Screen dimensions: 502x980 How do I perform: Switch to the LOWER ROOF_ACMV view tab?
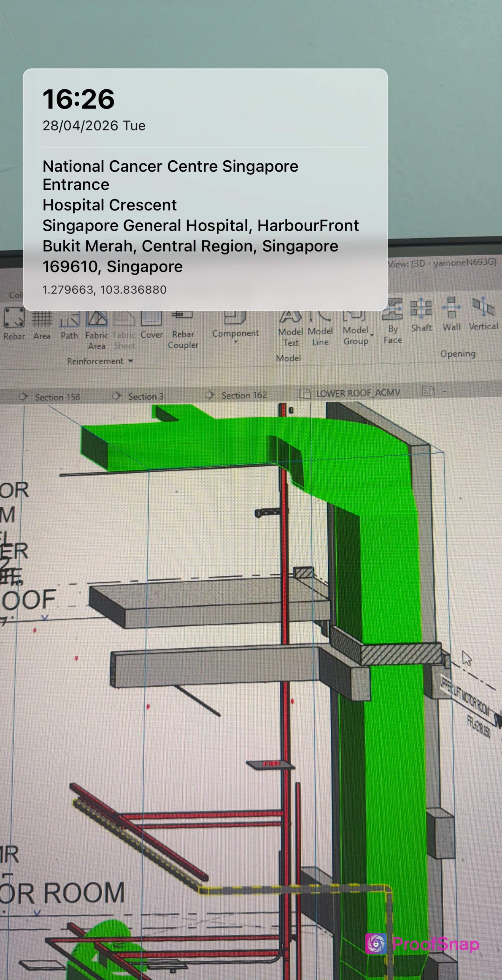pos(350,393)
